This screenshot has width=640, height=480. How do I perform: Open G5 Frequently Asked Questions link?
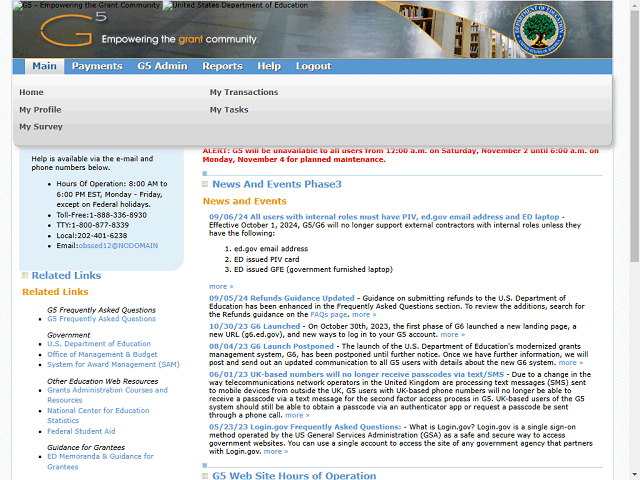pos(101,319)
